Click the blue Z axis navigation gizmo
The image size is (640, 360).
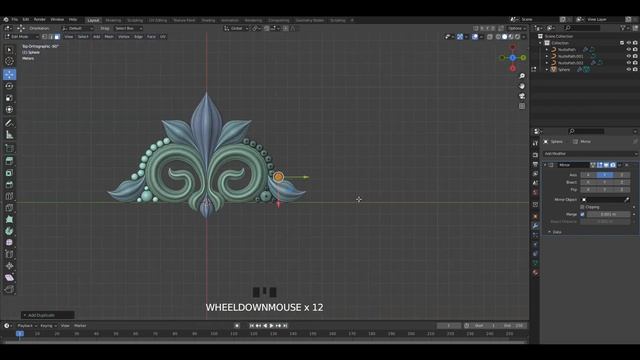point(513,58)
